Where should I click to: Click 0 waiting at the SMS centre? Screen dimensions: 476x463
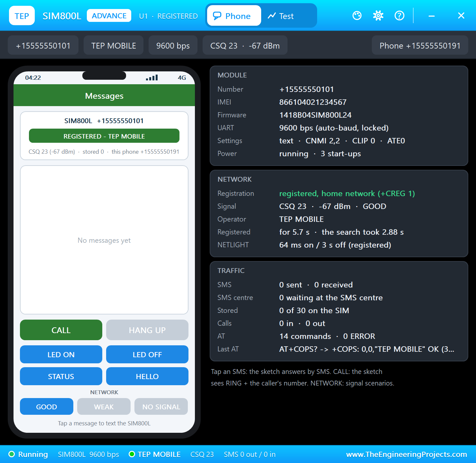[x=331, y=297]
